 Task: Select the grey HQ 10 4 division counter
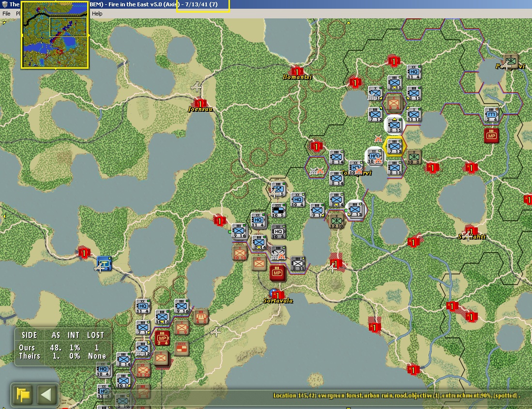278,232
